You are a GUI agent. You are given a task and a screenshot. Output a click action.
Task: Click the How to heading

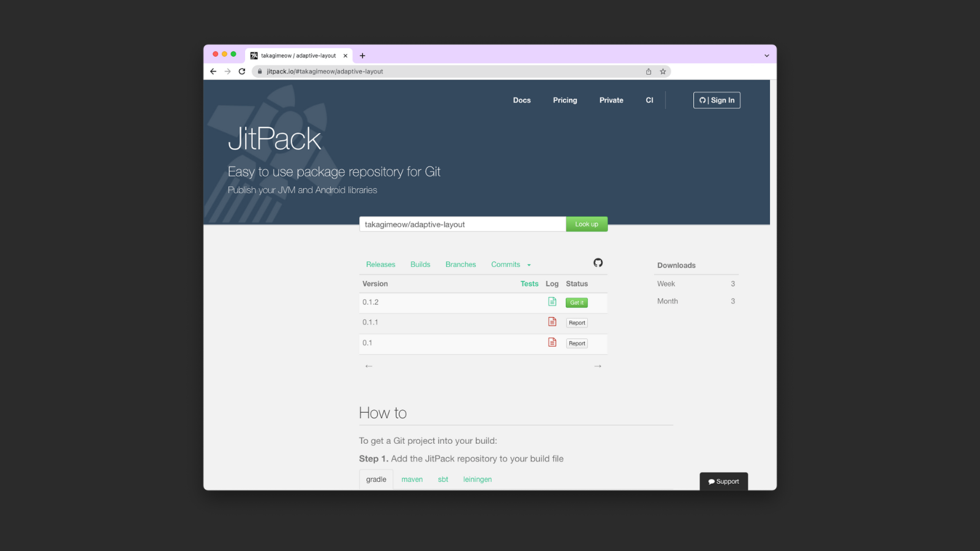click(383, 413)
